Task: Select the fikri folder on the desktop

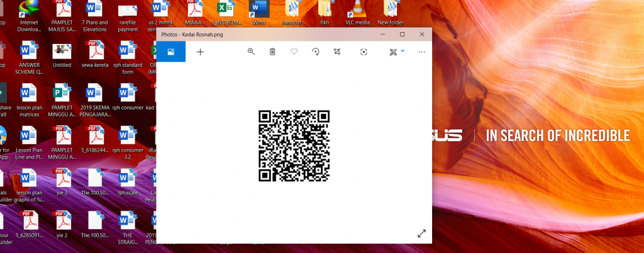Action: (x=325, y=13)
